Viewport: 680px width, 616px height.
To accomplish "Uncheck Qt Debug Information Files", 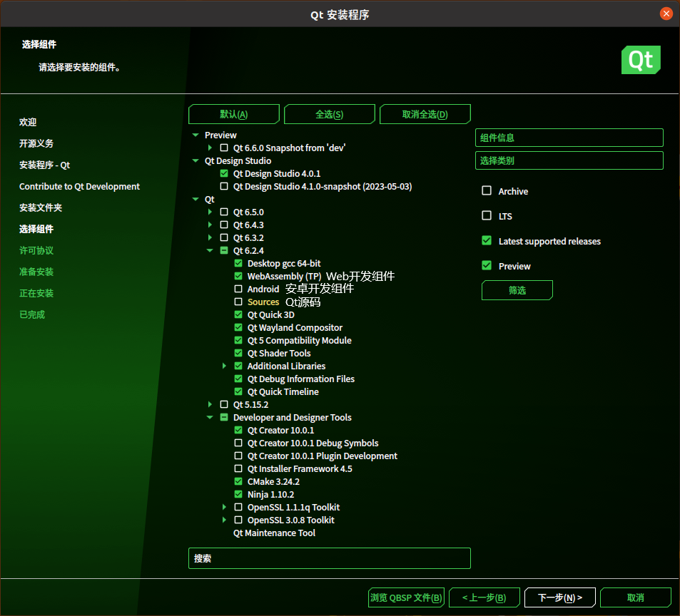I will click(x=238, y=379).
